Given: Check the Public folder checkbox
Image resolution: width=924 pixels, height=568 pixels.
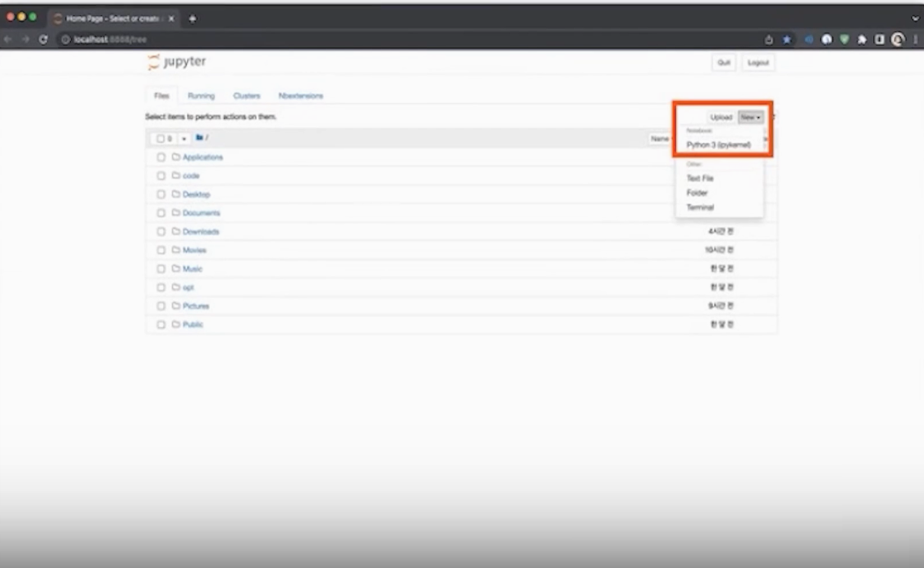Looking at the screenshot, I should [161, 324].
